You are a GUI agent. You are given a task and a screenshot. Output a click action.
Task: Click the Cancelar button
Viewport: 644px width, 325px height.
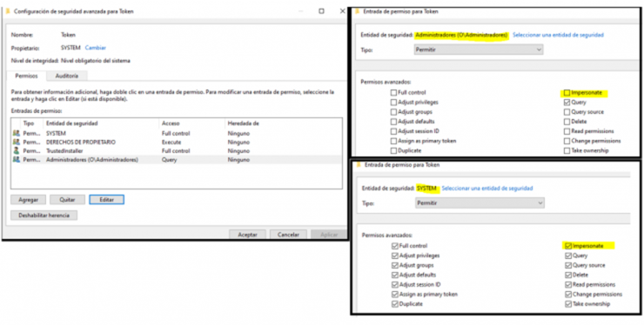click(288, 235)
